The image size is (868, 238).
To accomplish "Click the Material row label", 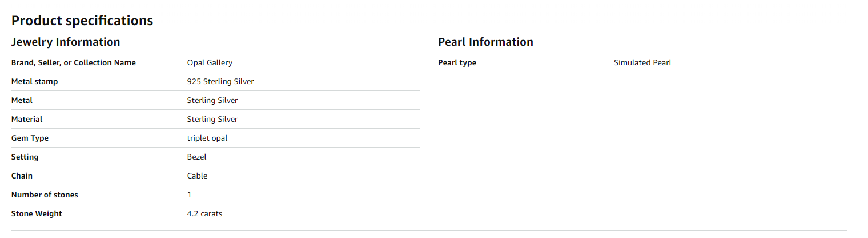I will pos(27,119).
